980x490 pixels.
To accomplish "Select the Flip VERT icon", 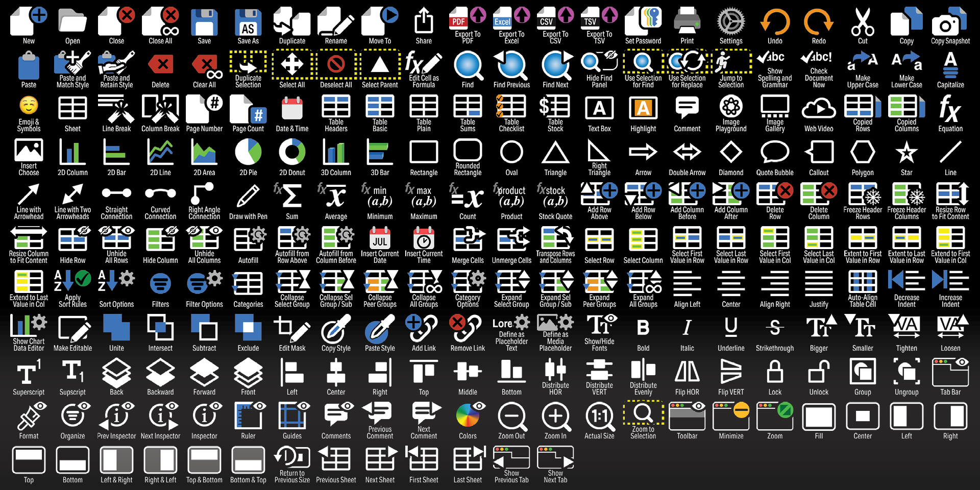I will pos(731,372).
